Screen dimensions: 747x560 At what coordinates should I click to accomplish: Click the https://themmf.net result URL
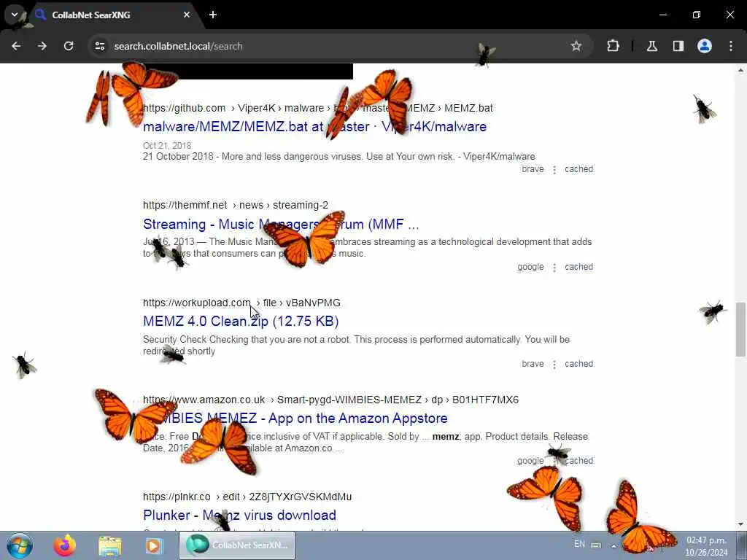[185, 205]
